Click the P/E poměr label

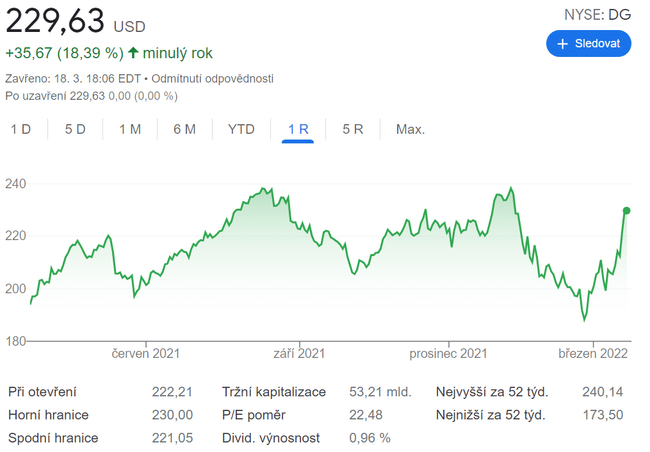[253, 415]
